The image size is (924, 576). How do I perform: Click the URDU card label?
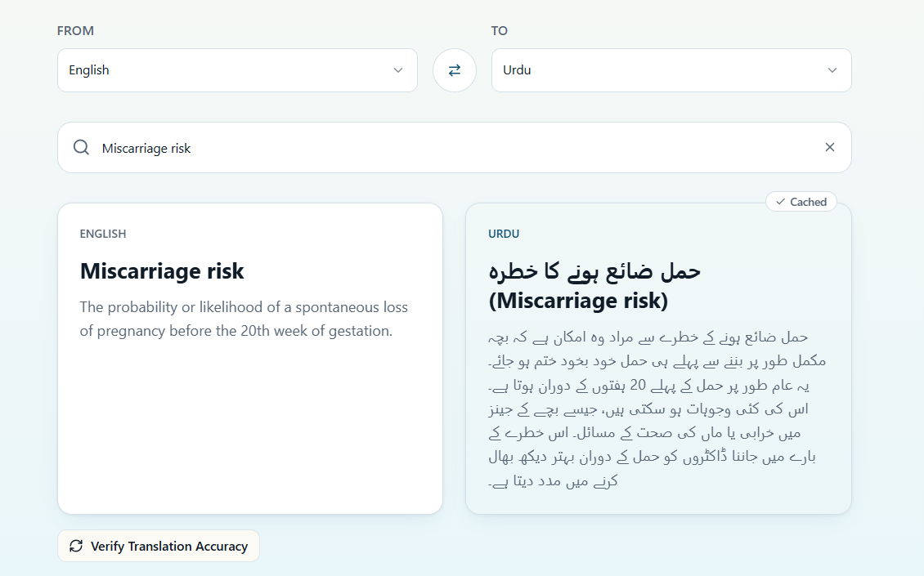tap(504, 234)
